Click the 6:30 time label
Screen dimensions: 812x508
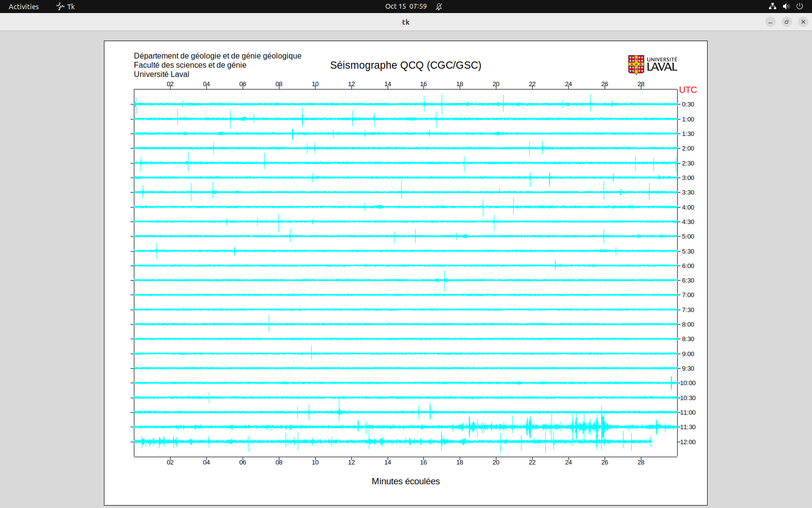pyautogui.click(x=688, y=281)
